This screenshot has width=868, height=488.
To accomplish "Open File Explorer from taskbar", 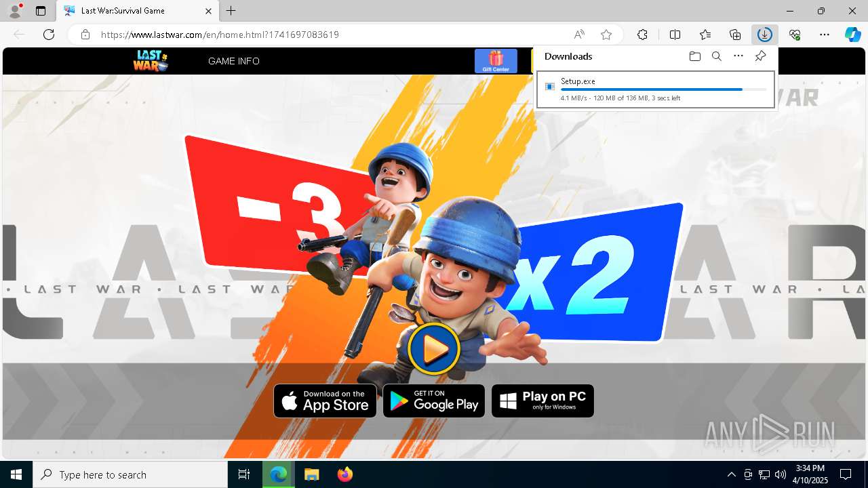I will (311, 474).
